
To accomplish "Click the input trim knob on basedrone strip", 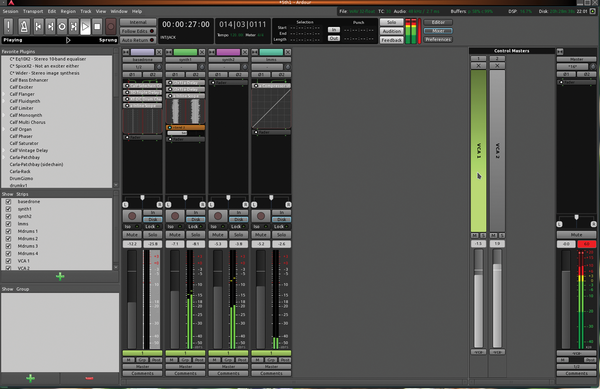I will pos(159,67).
